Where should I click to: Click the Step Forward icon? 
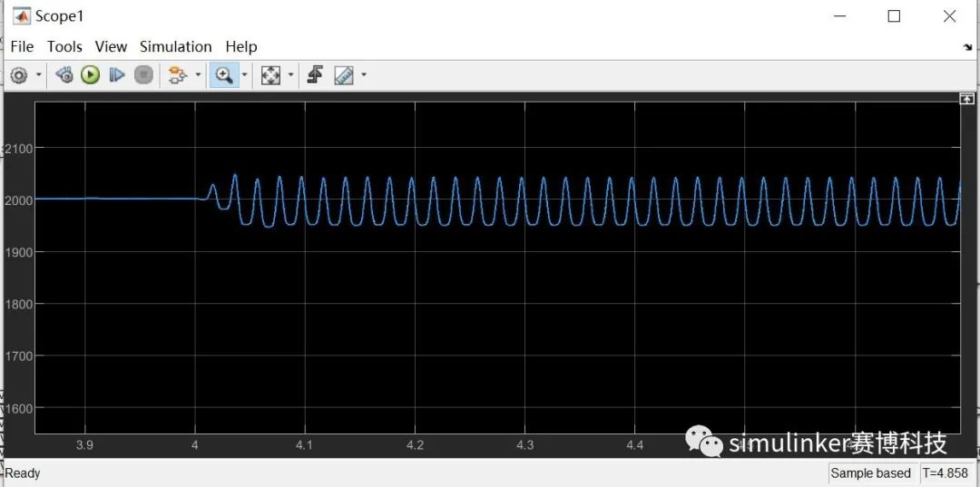point(117,75)
